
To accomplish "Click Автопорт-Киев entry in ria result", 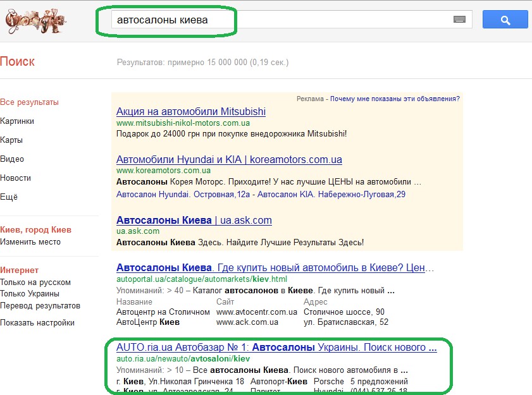I will coord(279,381).
